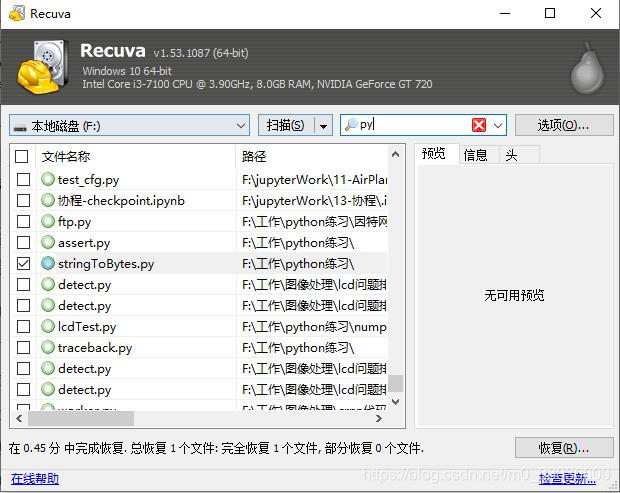Click the py search filename input field
The width and height of the screenshot is (620, 493).
point(412,125)
